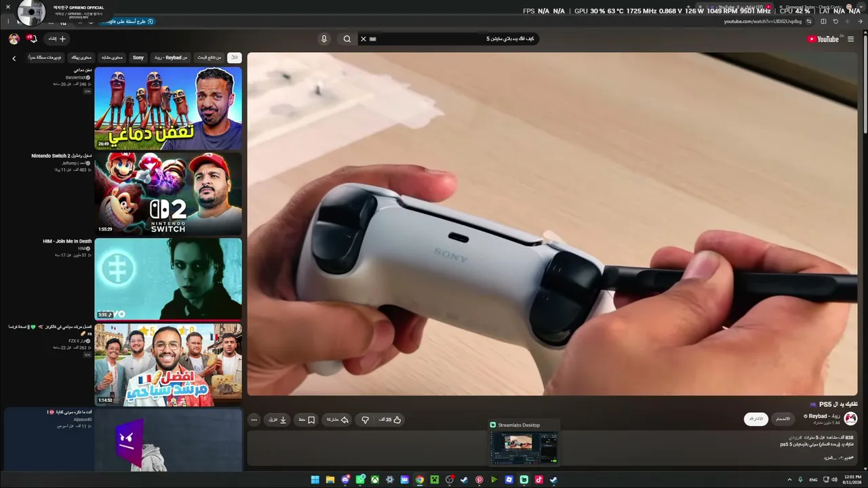Click the 'Ask Google' chip in toolbar
This screenshot has height=488, width=868.
click(127, 22)
